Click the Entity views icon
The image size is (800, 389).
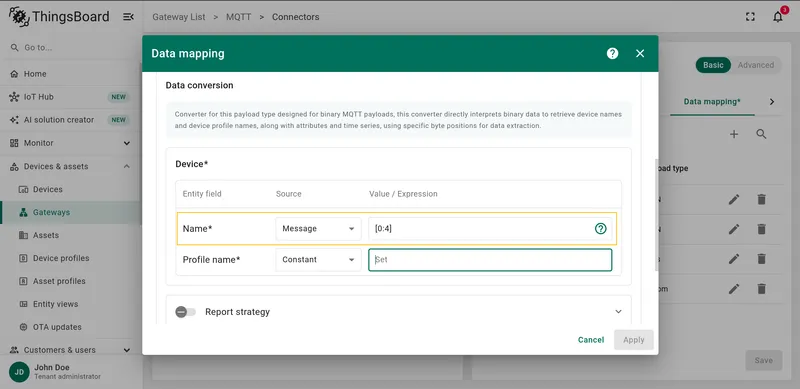[x=23, y=304]
